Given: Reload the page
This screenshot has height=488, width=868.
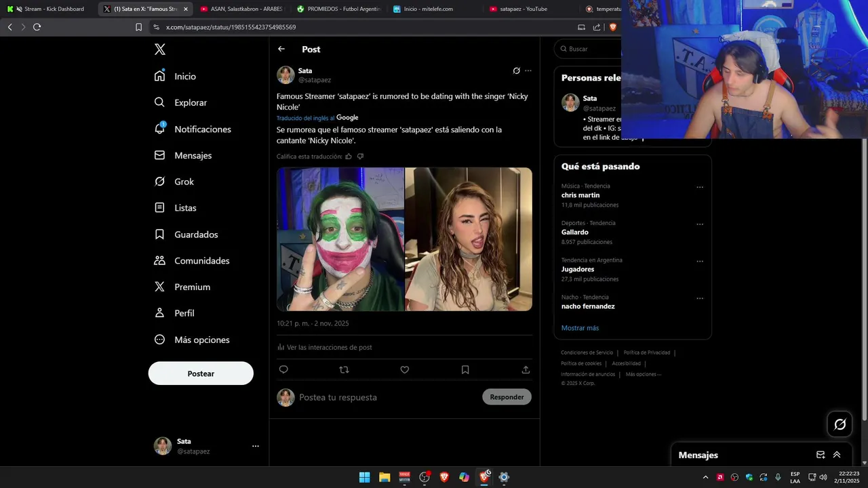Looking at the screenshot, I should [x=37, y=27].
